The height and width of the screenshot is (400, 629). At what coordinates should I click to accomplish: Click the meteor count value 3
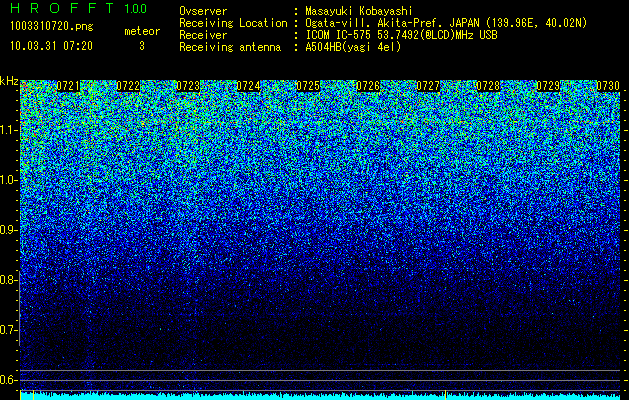click(x=142, y=46)
